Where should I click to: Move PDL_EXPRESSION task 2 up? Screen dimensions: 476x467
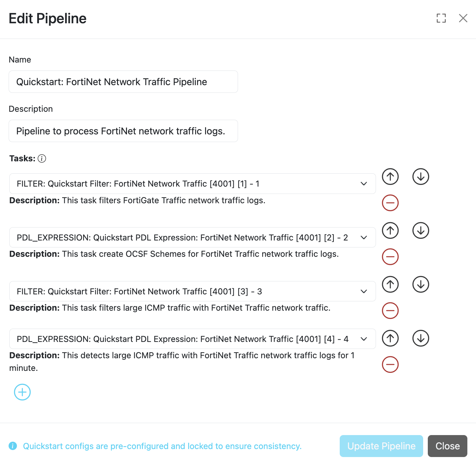point(390,230)
